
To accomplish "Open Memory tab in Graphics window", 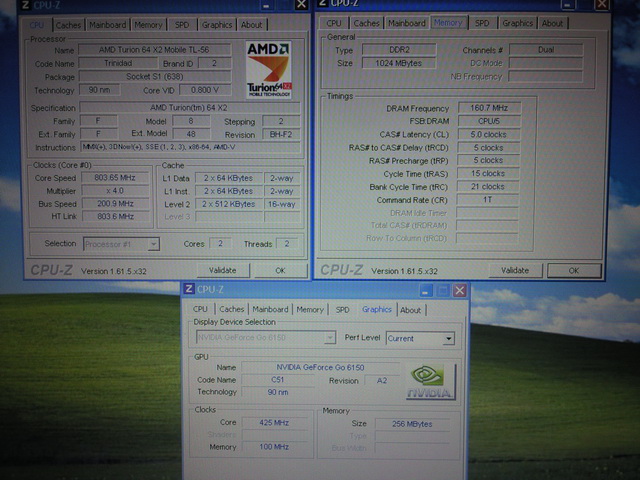I will 310,309.
